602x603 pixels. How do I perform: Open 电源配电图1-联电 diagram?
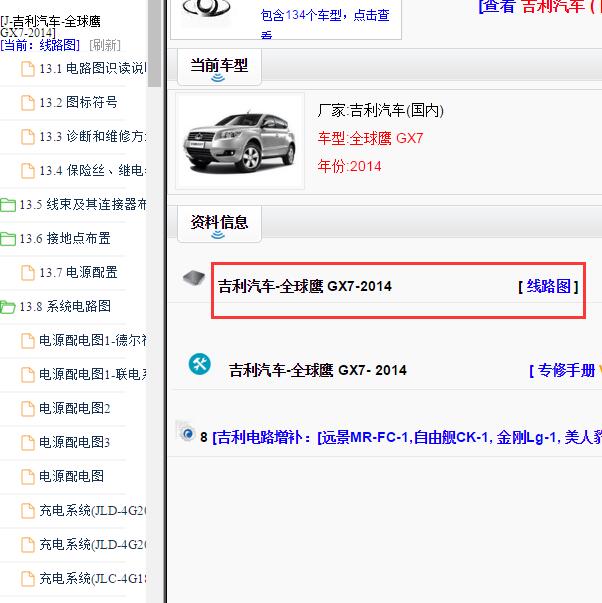[x=92, y=374]
